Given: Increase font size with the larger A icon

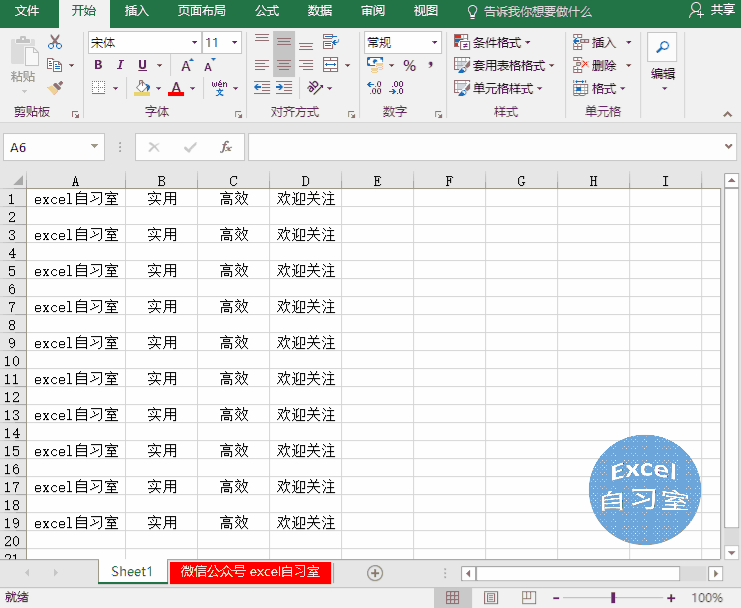Looking at the screenshot, I should click(x=187, y=65).
